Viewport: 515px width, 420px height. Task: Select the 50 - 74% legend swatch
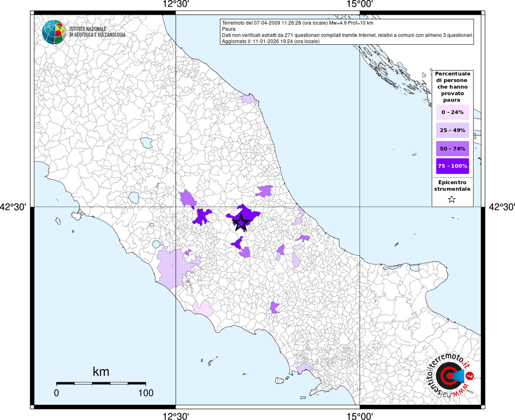(x=452, y=148)
